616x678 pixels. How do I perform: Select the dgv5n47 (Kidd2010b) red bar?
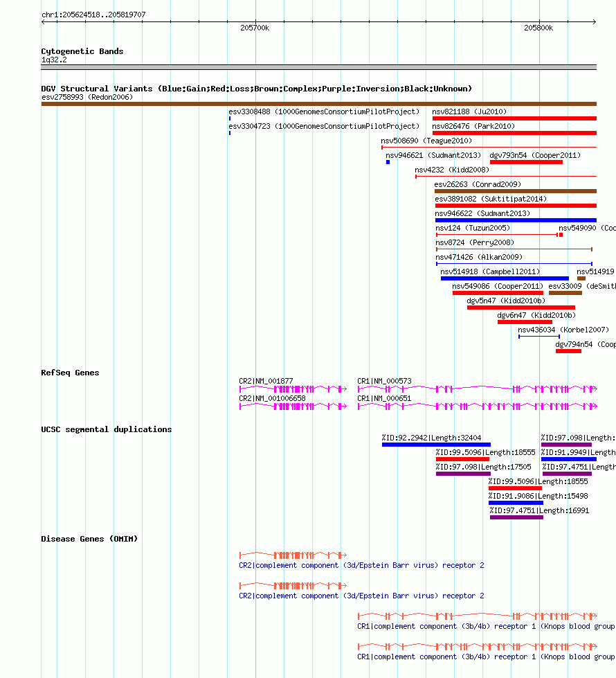pos(521,307)
